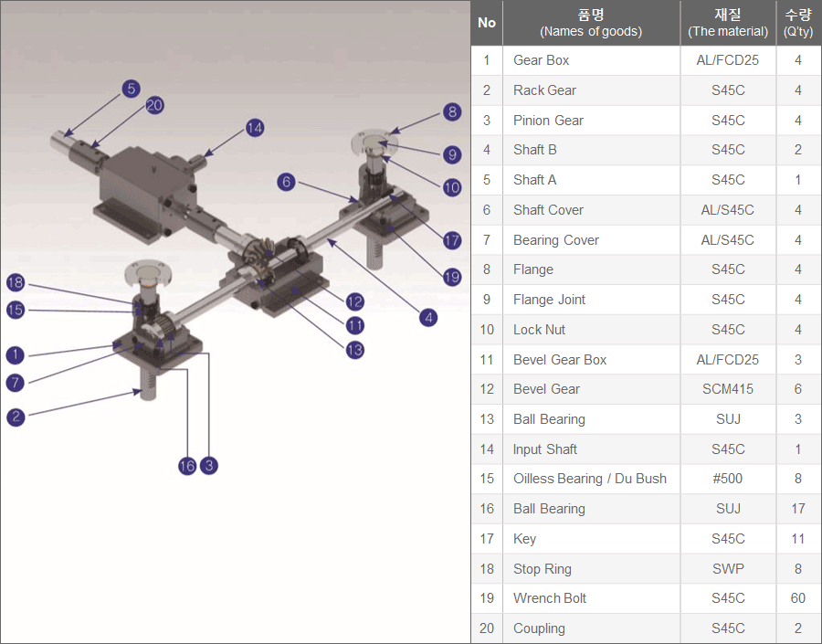Click the 'No' column header
This screenshot has width=822, height=644.
(x=487, y=23)
